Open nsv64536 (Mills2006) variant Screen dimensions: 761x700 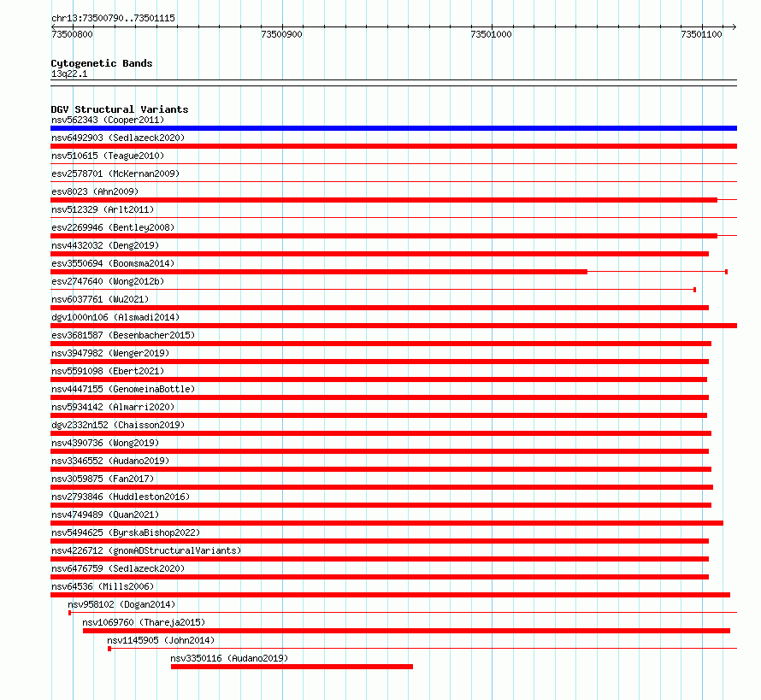tap(103, 586)
